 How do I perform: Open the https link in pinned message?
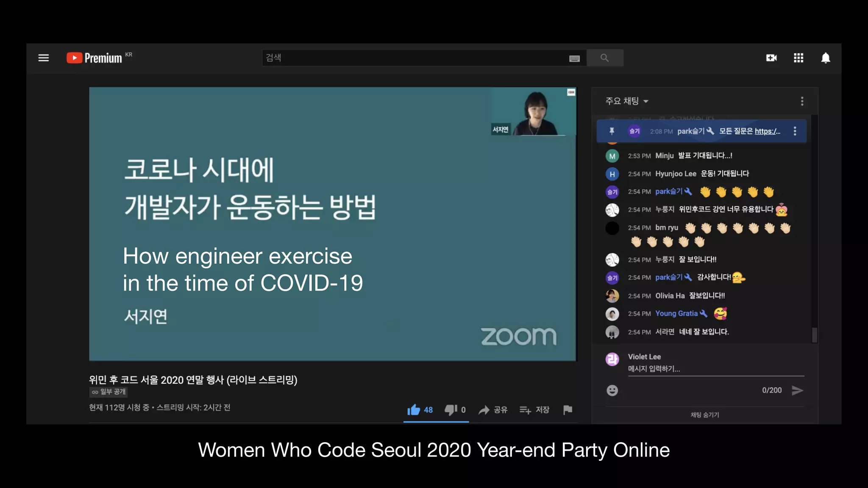[767, 131]
